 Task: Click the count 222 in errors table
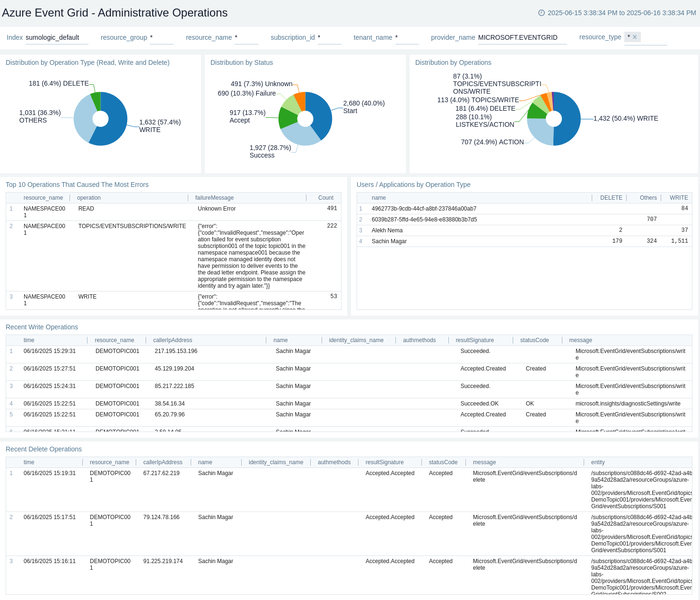[x=332, y=226]
